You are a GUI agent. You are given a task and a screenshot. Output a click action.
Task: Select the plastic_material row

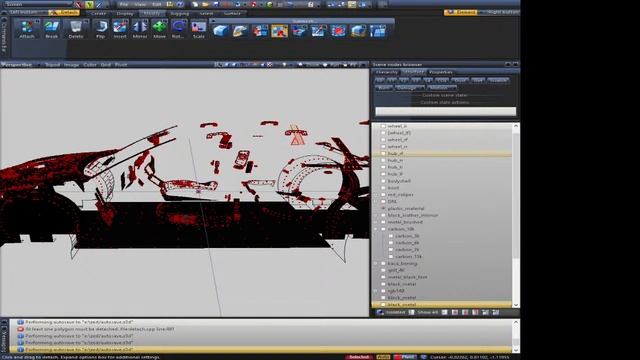click(x=442, y=208)
